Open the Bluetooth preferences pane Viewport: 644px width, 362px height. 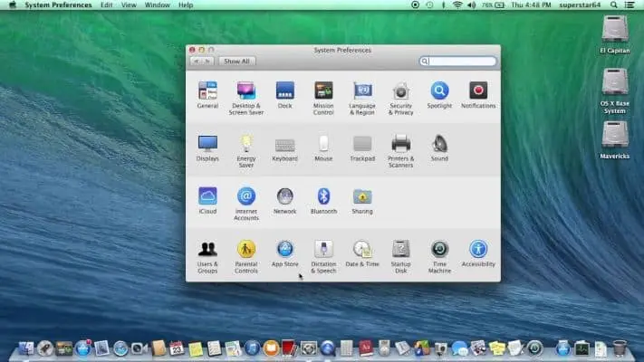pyautogui.click(x=323, y=201)
